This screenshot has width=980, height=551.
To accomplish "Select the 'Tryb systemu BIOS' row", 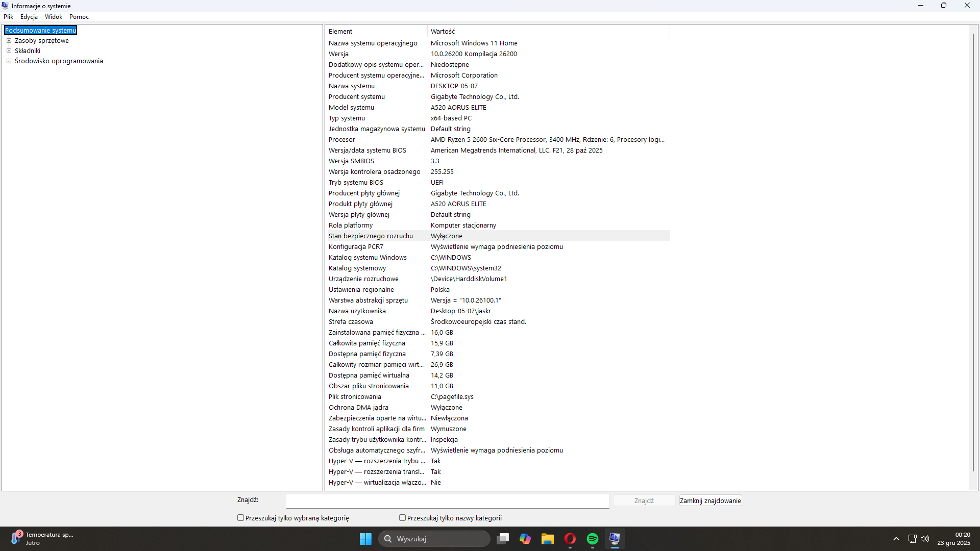I will [x=498, y=183].
